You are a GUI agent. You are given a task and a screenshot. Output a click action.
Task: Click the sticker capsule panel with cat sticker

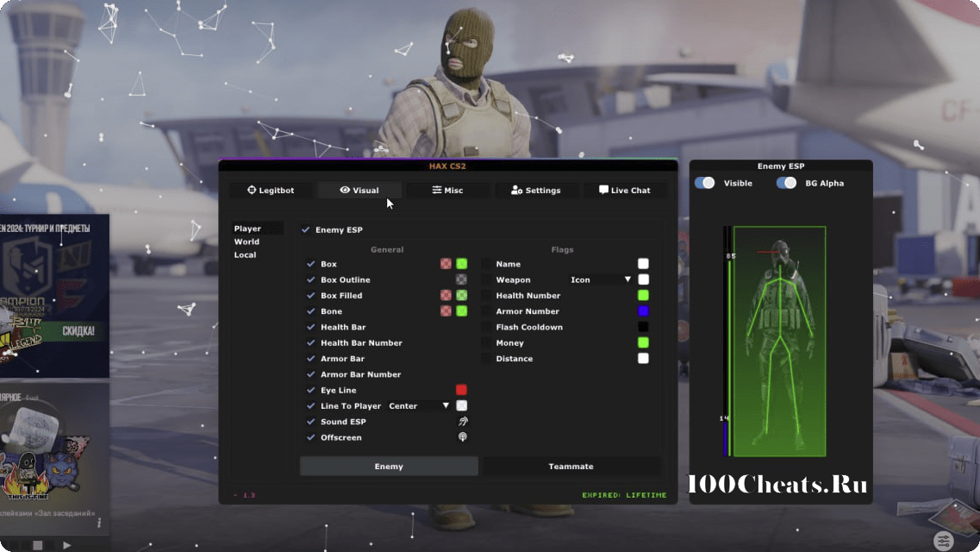pos(54,459)
